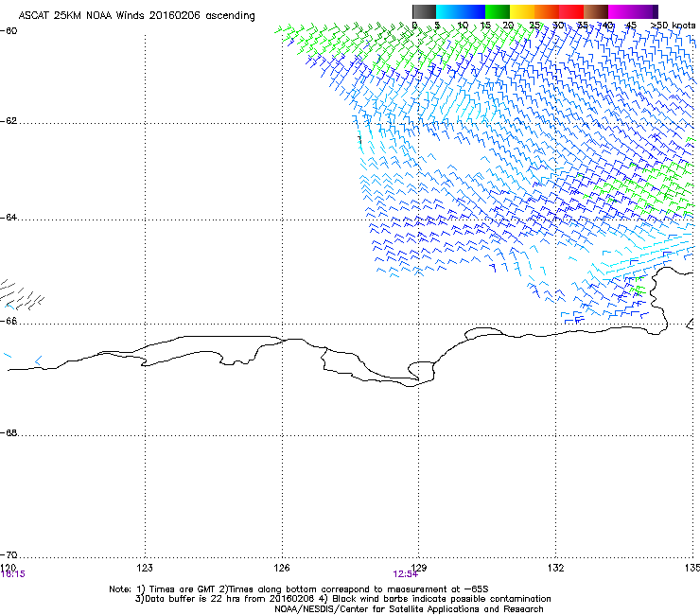Image resolution: width=700 pixels, height=615 pixels.
Task: Click the '123' longitude label
Action: 145,567
